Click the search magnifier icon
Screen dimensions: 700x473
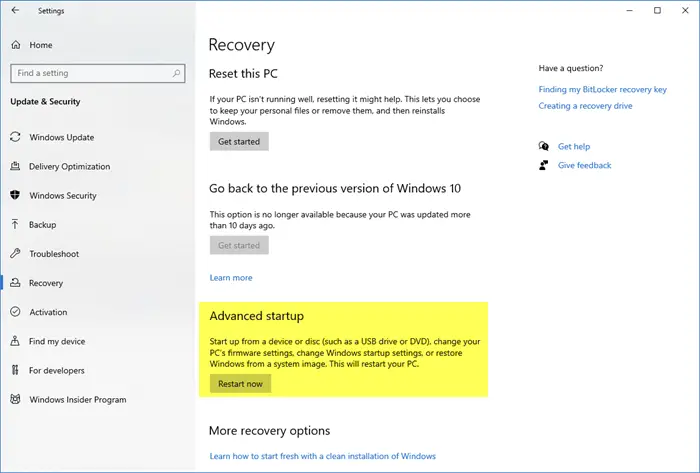coord(177,73)
